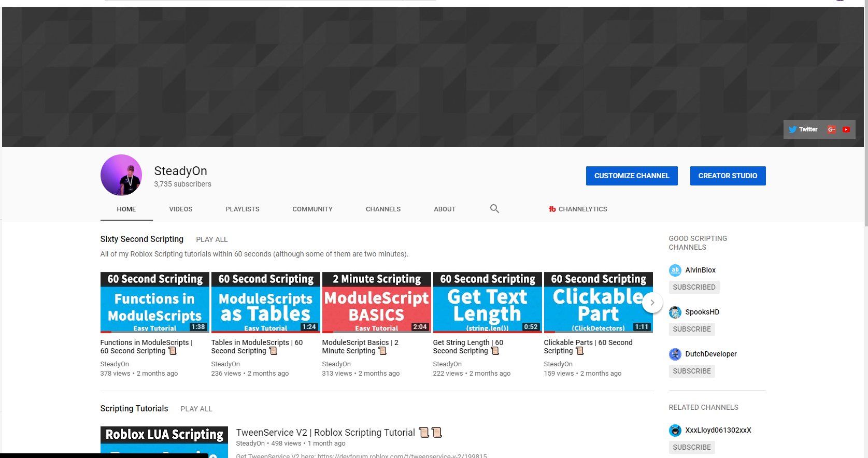Open the Playlists tab
This screenshot has width=868, height=458.
pyautogui.click(x=243, y=209)
